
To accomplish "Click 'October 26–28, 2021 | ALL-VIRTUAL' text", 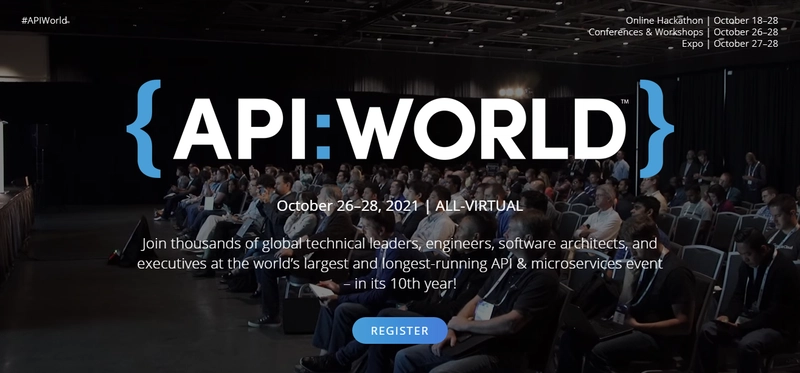I will [400, 206].
